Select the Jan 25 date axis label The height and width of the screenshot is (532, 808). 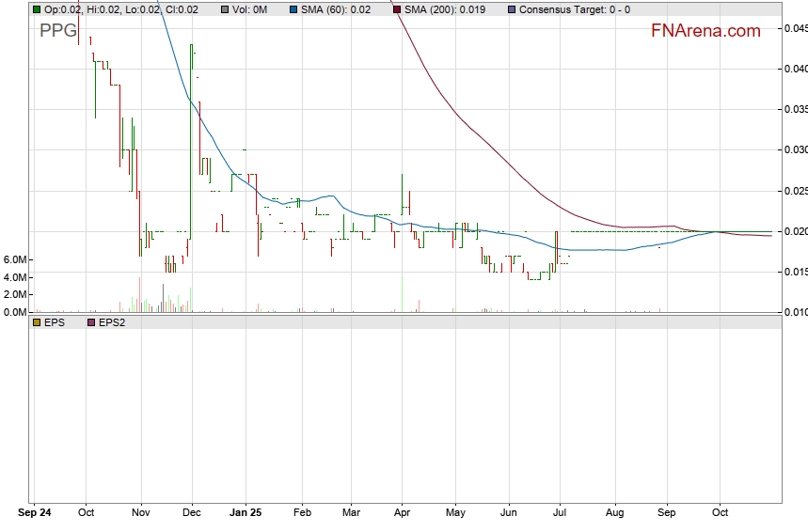point(246,514)
